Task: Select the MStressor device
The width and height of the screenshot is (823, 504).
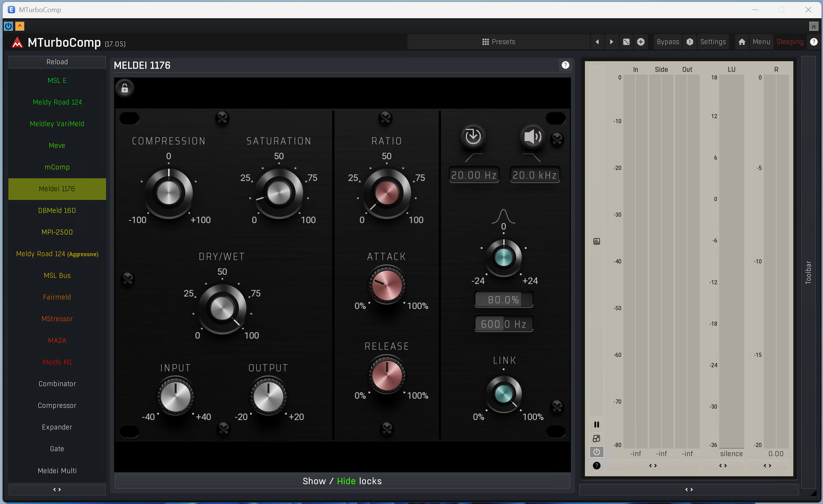Action: pos(57,319)
